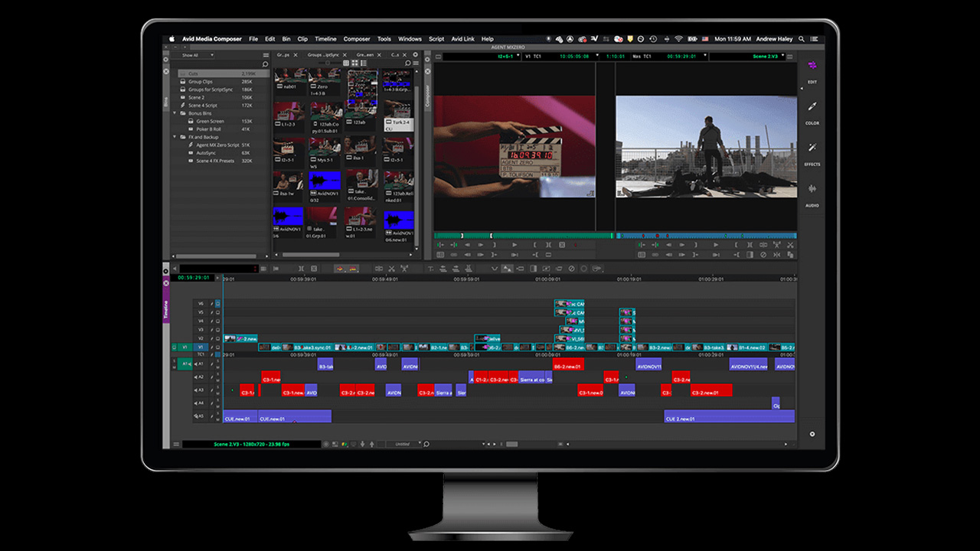Toggle V6 track monitor
Viewport: 980px width, 551px height.
pyautogui.click(x=217, y=303)
